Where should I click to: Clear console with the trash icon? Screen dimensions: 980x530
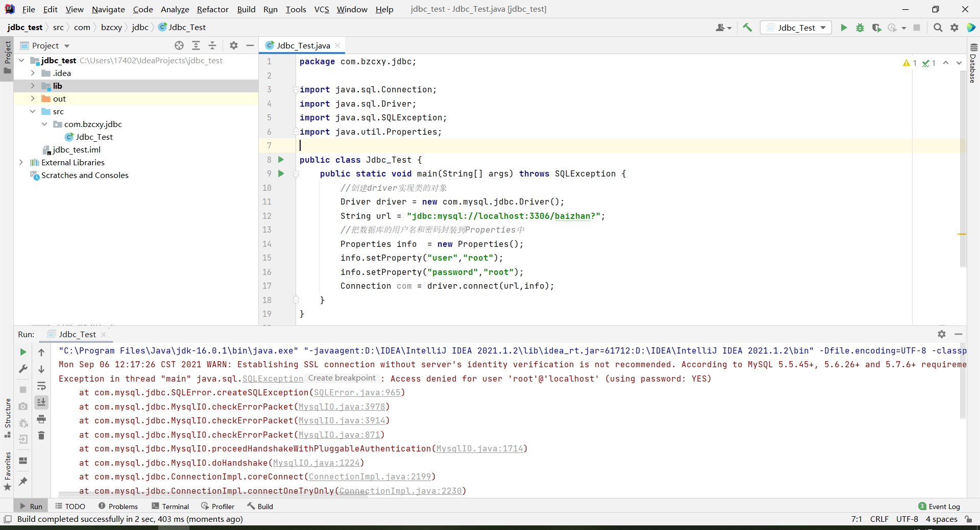coord(41,435)
